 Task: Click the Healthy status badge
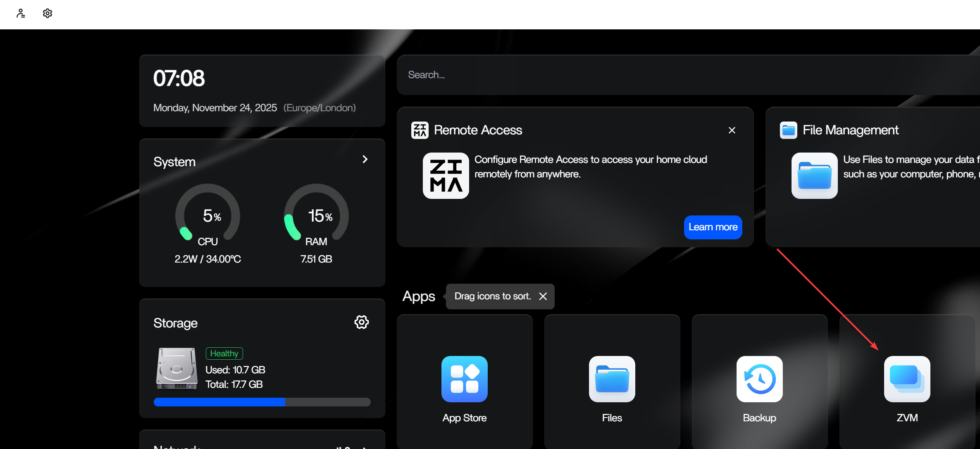224,353
